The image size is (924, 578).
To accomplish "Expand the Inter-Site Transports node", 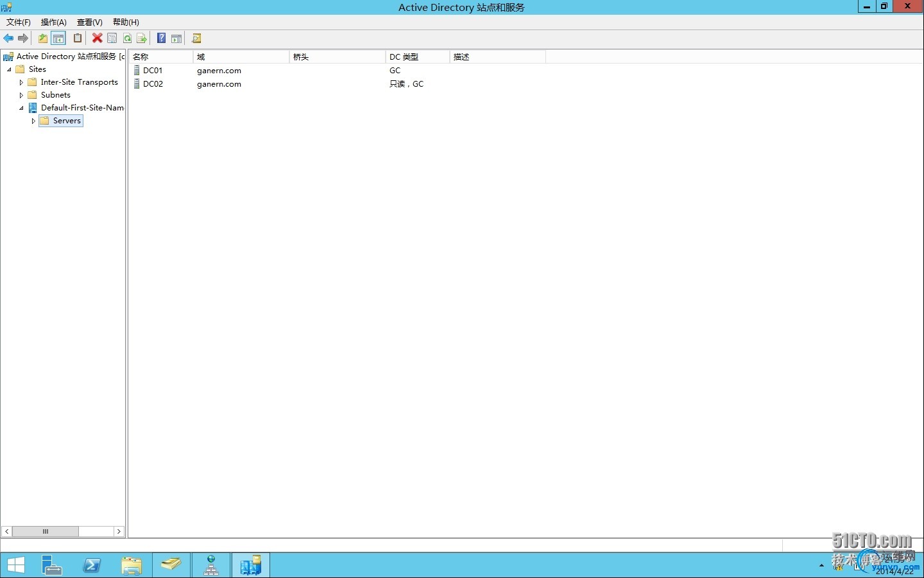I will click(x=21, y=82).
